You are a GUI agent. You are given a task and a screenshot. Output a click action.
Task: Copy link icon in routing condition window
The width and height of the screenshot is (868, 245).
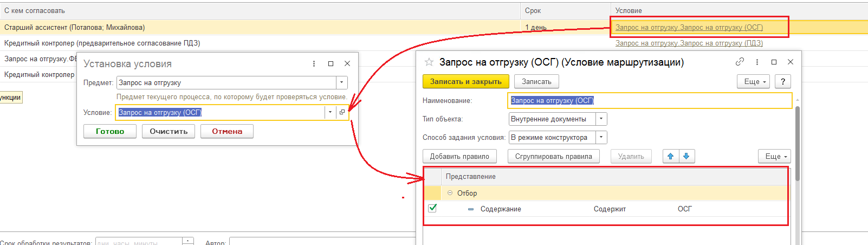(x=740, y=62)
